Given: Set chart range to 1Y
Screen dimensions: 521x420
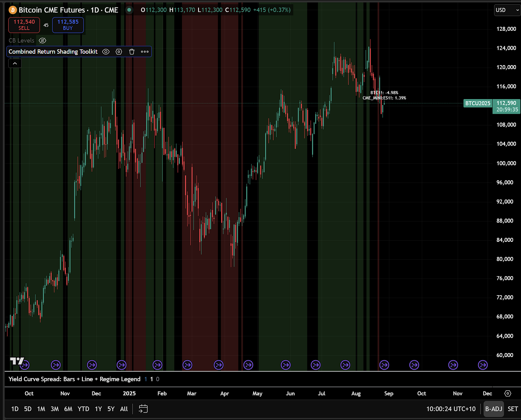Looking at the screenshot, I should [x=98, y=409].
